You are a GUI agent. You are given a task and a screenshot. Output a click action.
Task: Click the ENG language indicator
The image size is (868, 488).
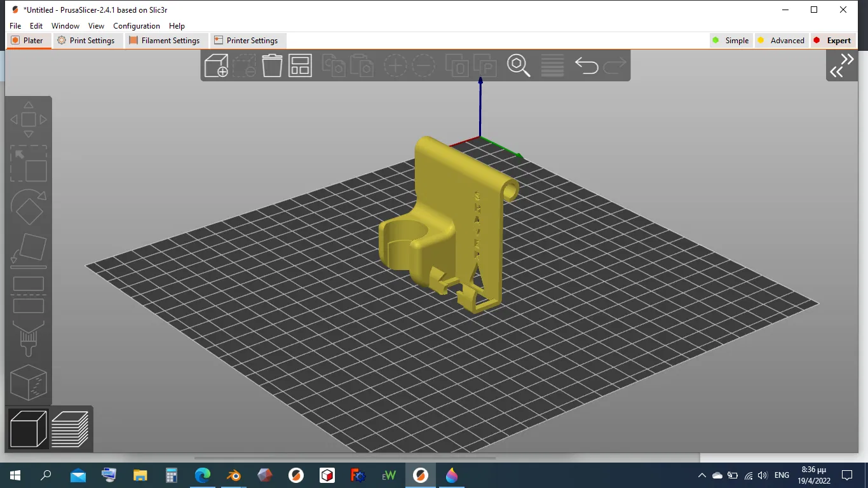(782, 475)
